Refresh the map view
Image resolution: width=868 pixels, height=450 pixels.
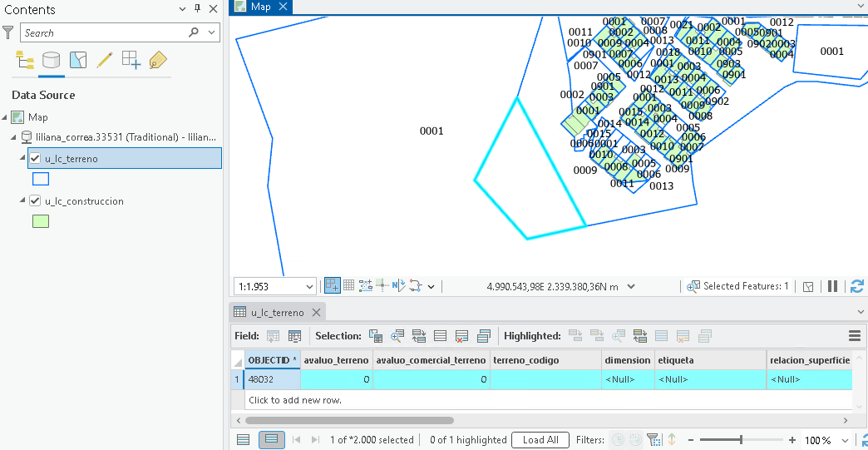point(857,286)
